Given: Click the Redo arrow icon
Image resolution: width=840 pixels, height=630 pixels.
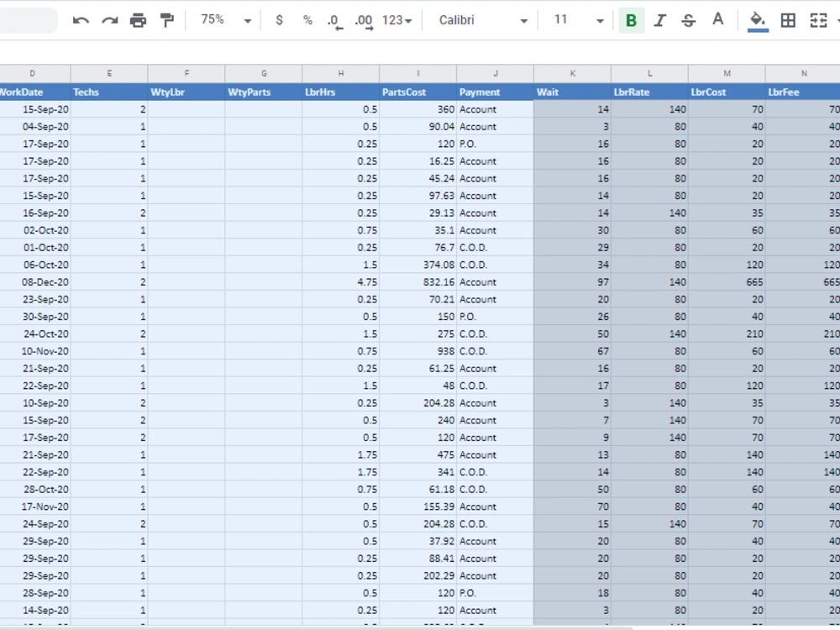Looking at the screenshot, I should click(110, 20).
